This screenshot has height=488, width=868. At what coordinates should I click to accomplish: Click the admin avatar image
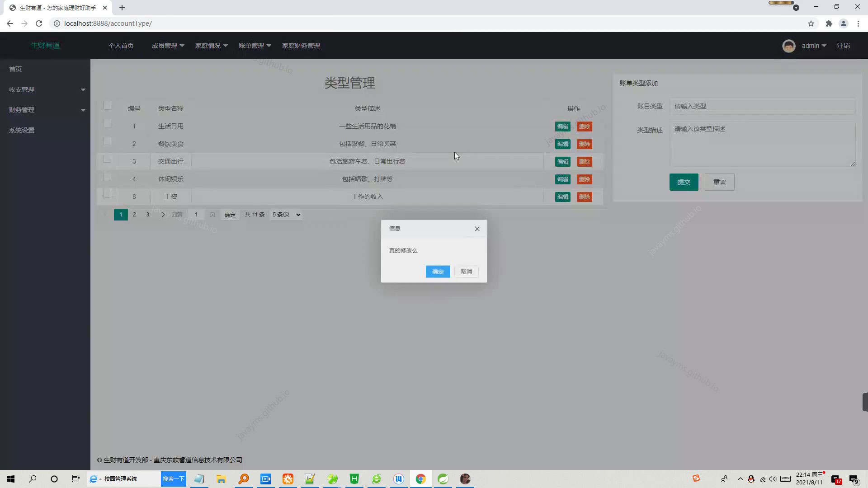pyautogui.click(x=789, y=46)
